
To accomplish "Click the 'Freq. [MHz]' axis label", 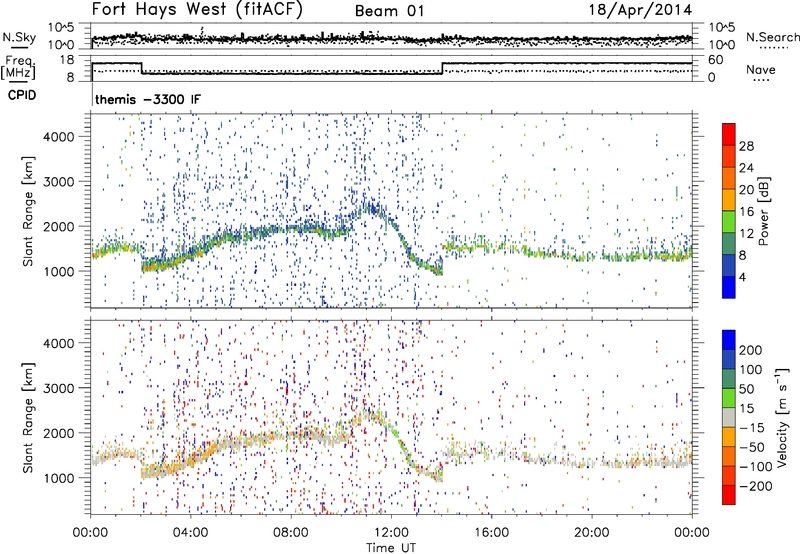I will click(18, 68).
